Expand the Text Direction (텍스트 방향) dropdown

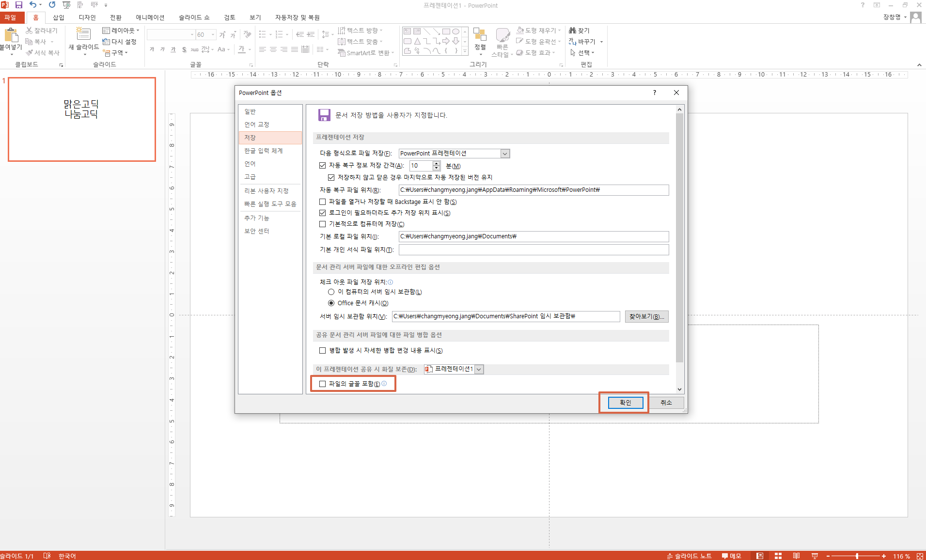click(381, 31)
